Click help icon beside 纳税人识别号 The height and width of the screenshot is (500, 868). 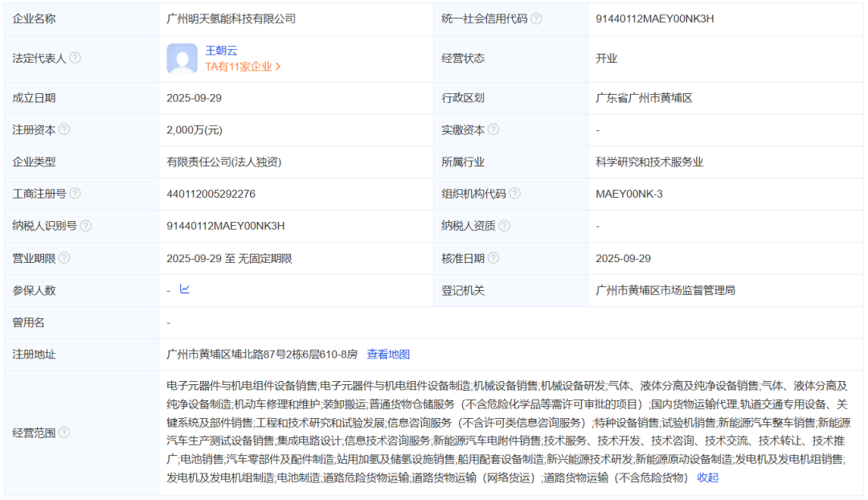tap(86, 226)
